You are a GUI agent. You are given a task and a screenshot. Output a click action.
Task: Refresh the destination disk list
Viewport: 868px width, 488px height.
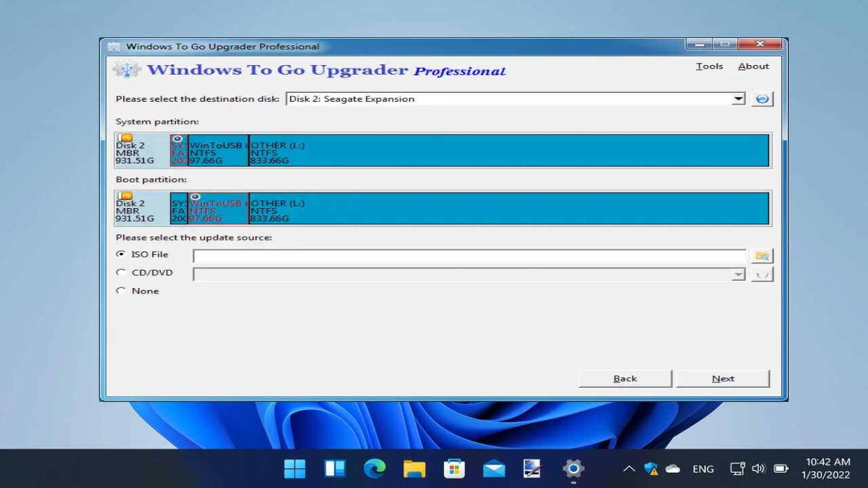click(x=762, y=99)
